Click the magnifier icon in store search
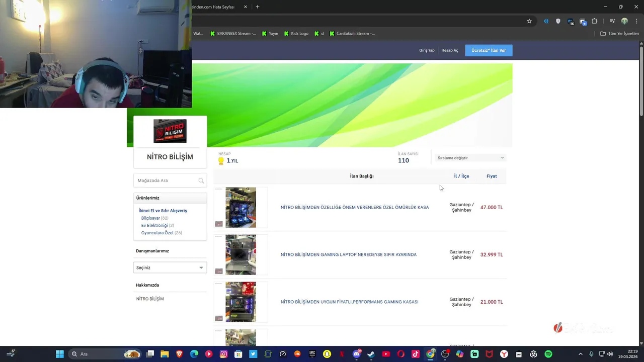Screen dimensions: 644x362 201,180
